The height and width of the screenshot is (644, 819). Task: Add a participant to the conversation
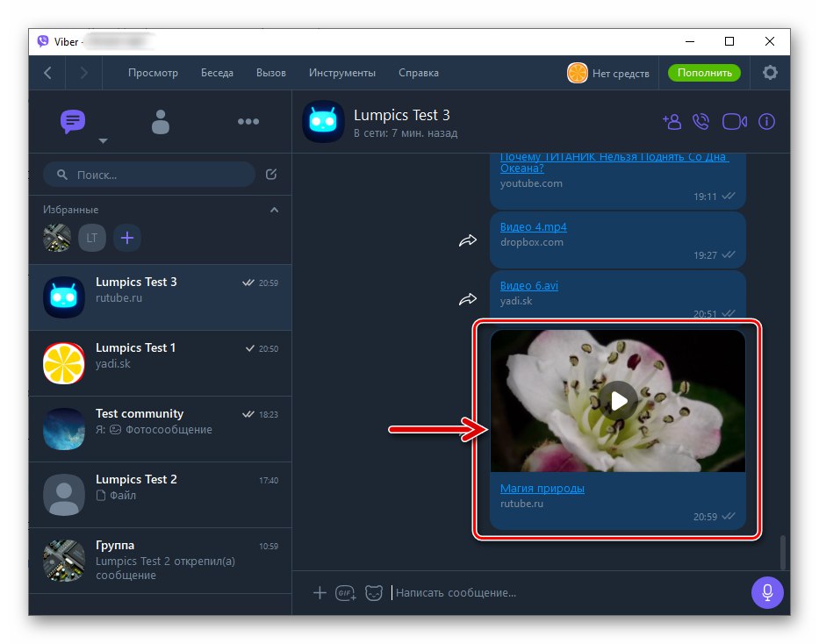[672, 122]
